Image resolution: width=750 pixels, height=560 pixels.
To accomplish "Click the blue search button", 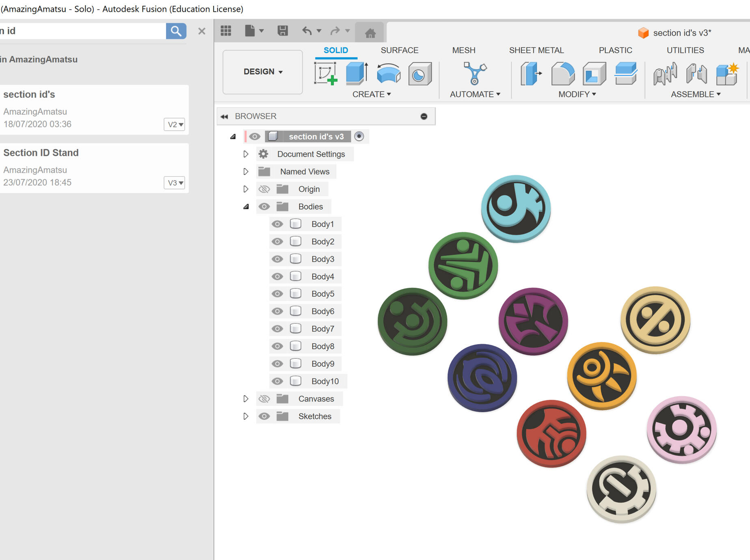I will (176, 31).
